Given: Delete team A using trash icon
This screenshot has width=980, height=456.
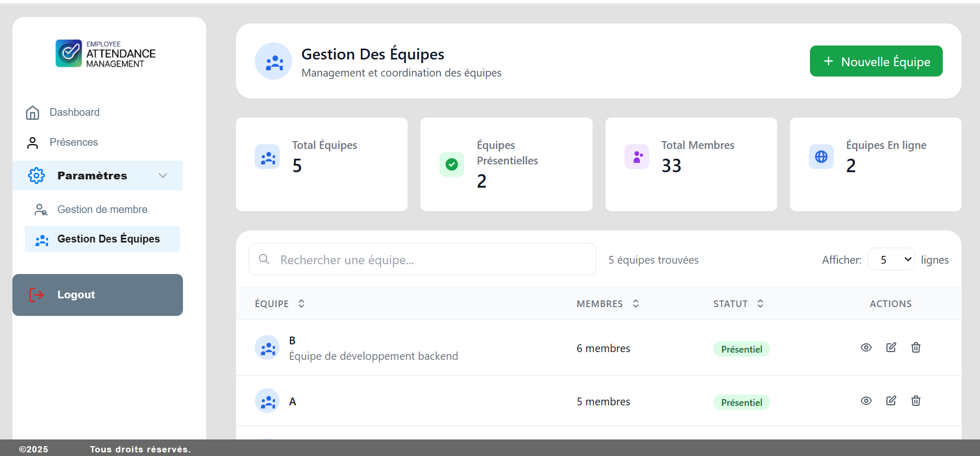Looking at the screenshot, I should click(916, 401).
